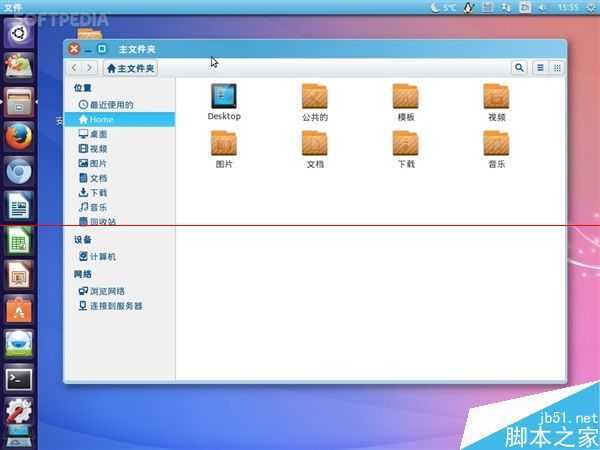
Task: Click the 主文件夹 path bar button
Action: click(x=130, y=68)
